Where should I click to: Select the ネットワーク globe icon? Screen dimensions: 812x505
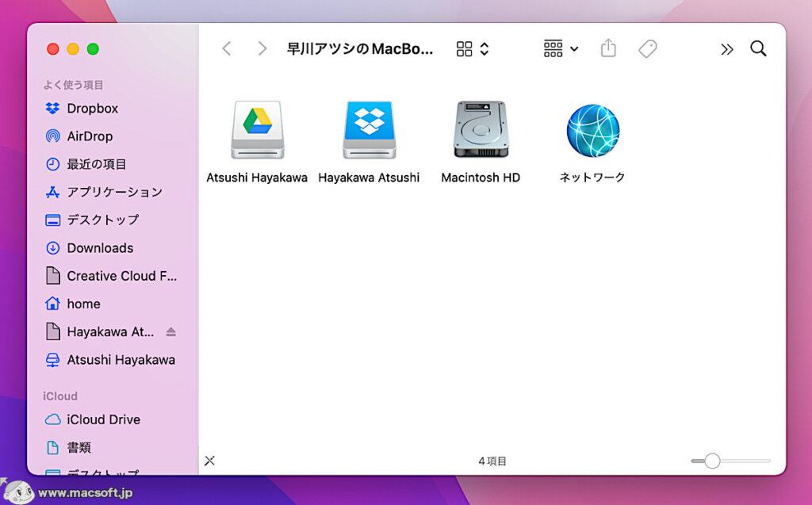[593, 131]
